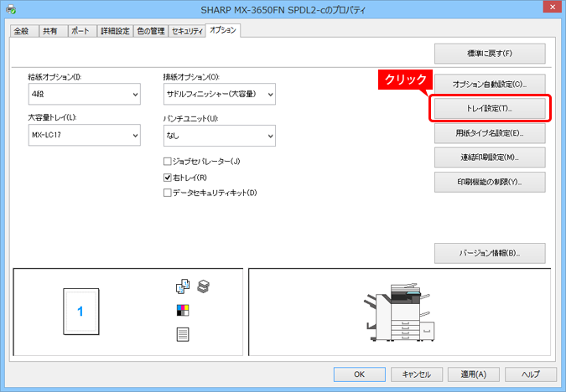Open 大容量トレイ dropdown showing MX-LC17
The image size is (566, 392).
tap(85, 135)
